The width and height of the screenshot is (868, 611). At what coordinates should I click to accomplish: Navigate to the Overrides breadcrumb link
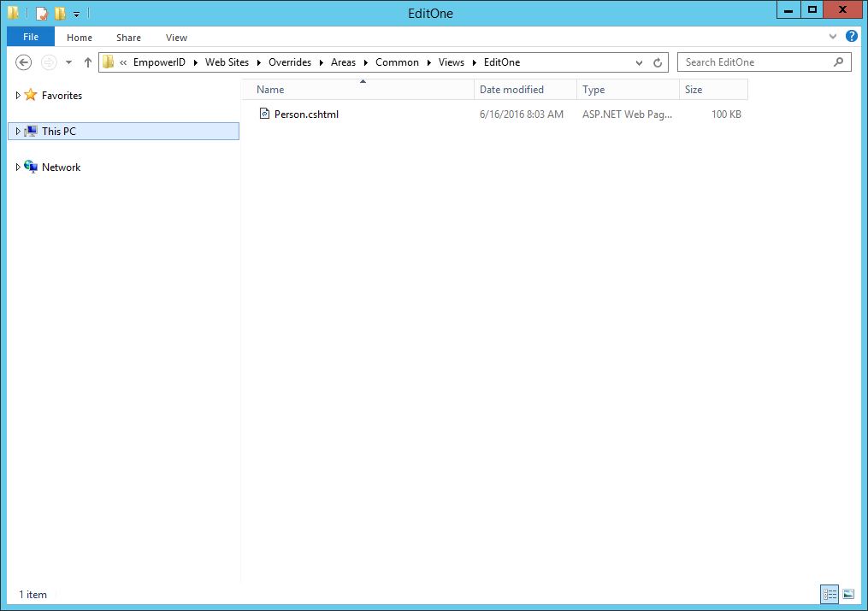(x=289, y=62)
